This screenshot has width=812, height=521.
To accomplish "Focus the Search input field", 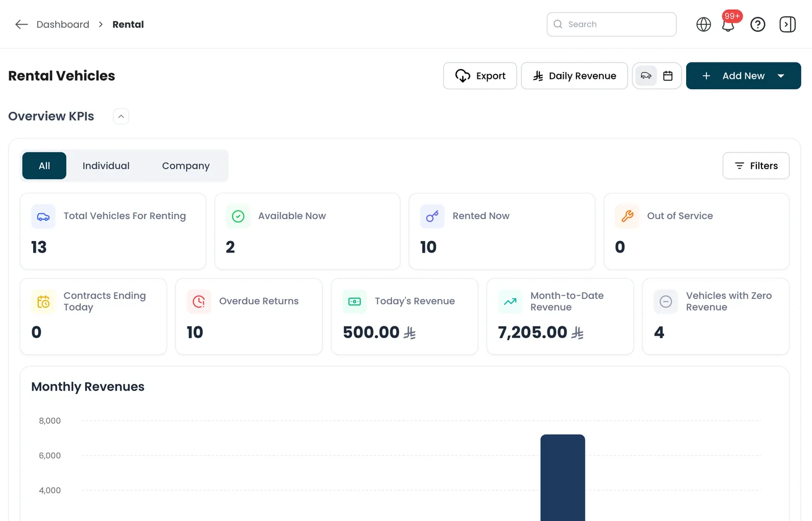I will click(x=612, y=24).
